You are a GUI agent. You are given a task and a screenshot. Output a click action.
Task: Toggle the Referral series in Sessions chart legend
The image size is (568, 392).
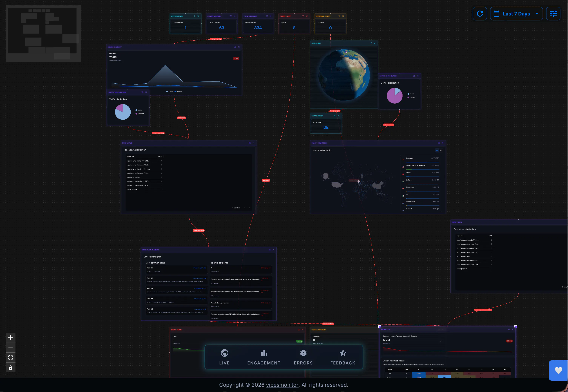178,92
